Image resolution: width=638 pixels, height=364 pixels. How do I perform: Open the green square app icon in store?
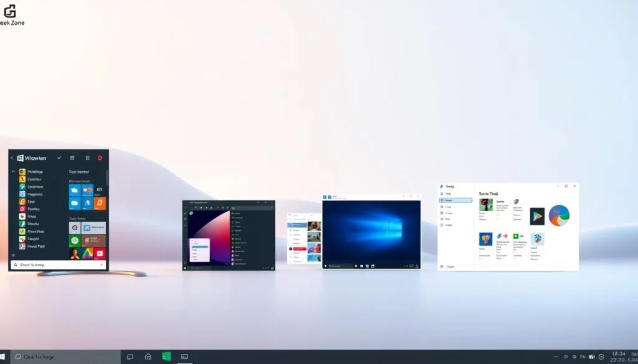(x=515, y=236)
